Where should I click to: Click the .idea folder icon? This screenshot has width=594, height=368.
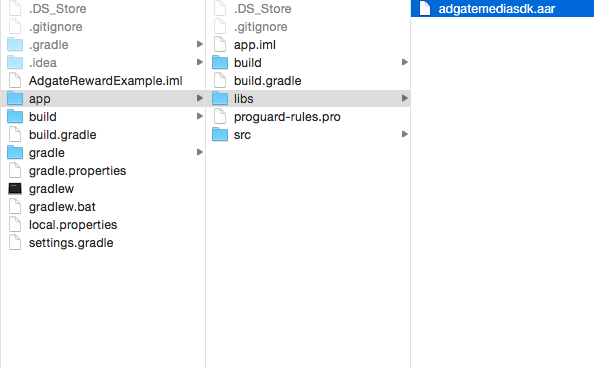(15, 63)
